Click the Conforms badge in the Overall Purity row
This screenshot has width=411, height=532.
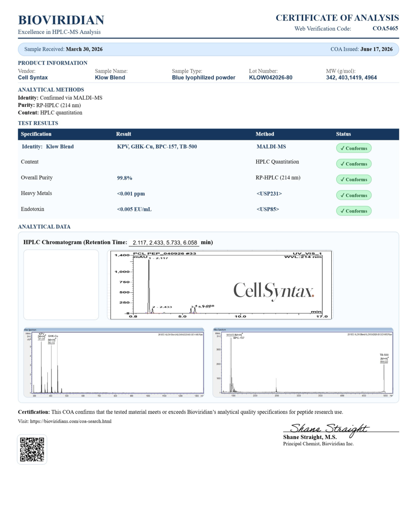pyautogui.click(x=353, y=179)
